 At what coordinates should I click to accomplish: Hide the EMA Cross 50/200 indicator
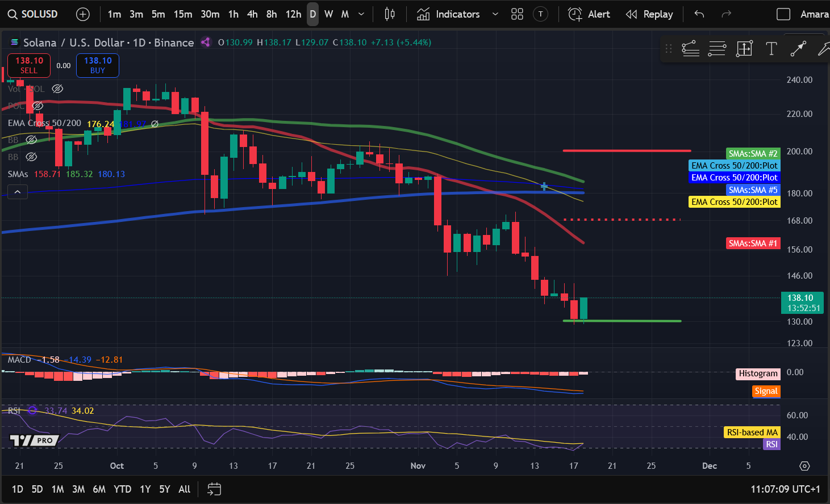pyautogui.click(x=154, y=124)
